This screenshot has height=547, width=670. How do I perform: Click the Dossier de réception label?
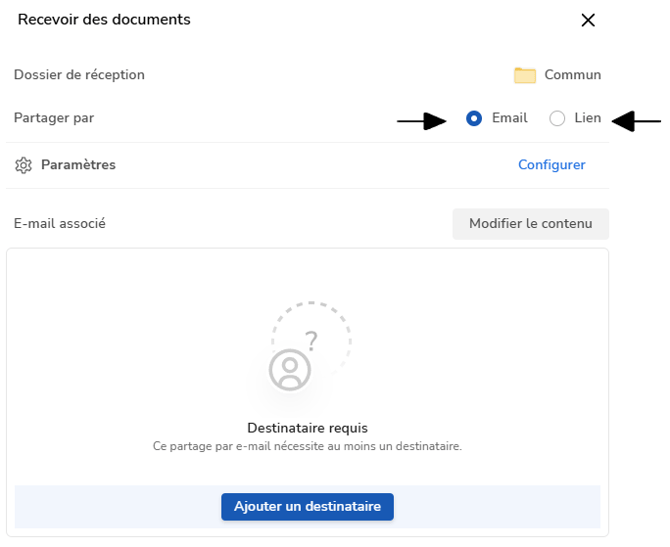(x=79, y=75)
